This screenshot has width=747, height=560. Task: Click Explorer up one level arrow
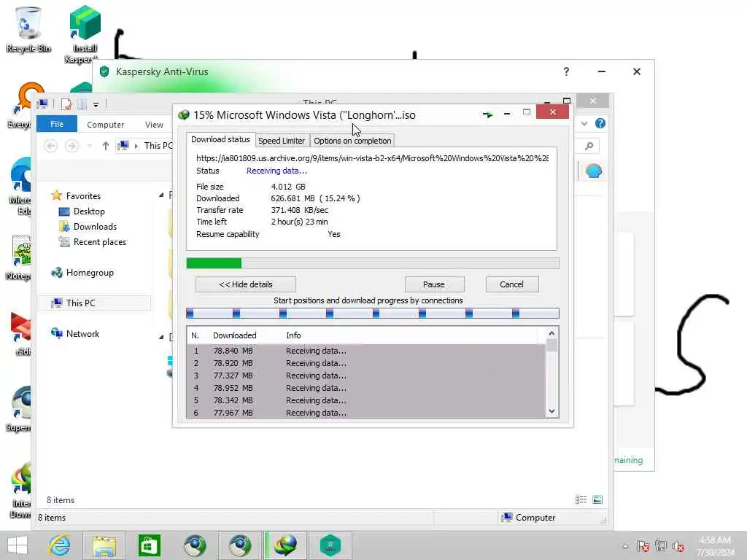pyautogui.click(x=105, y=146)
